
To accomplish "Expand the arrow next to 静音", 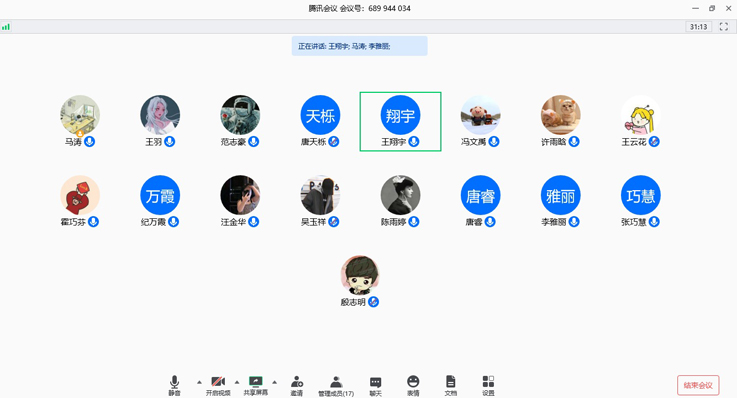I will pyautogui.click(x=199, y=382).
